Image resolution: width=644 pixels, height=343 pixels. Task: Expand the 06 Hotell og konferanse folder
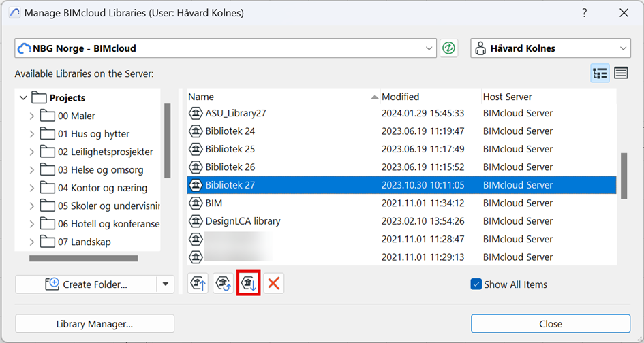tap(32, 225)
